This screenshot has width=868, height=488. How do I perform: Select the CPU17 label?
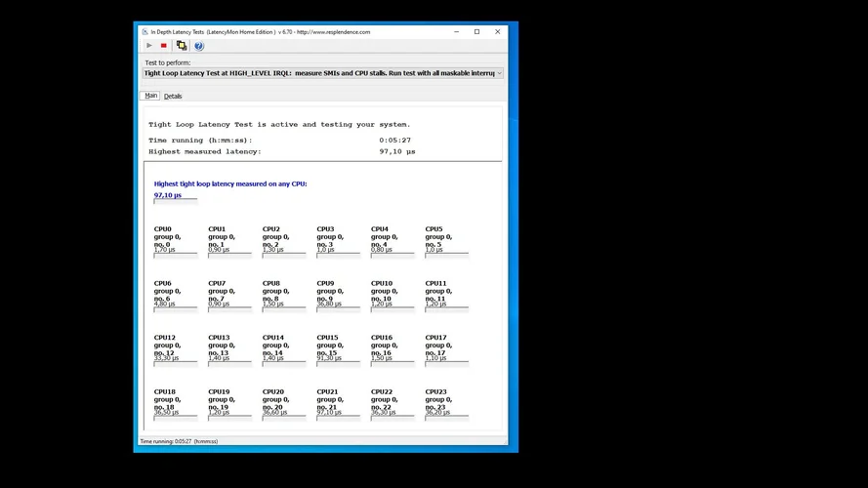(436, 338)
